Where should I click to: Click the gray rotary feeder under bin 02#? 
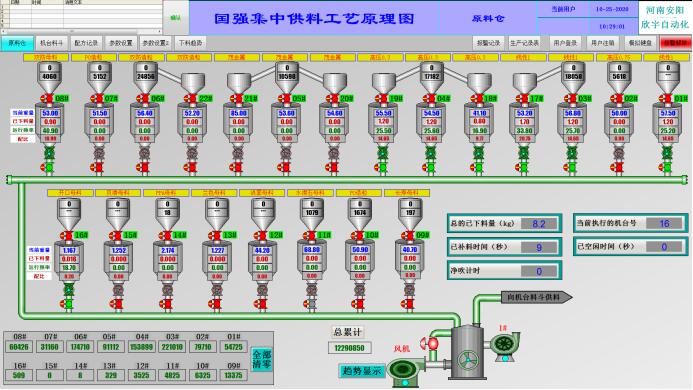click(x=619, y=153)
